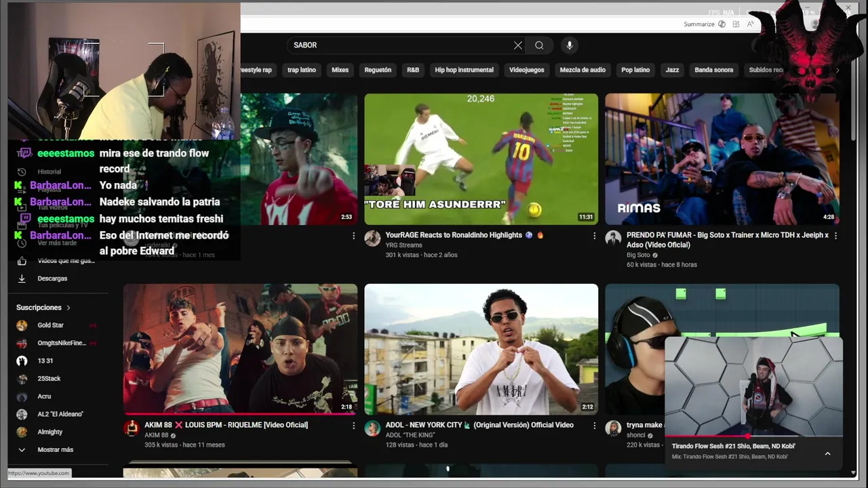Image resolution: width=868 pixels, height=488 pixels.
Task: Select the Jazz chip
Action: pos(672,70)
